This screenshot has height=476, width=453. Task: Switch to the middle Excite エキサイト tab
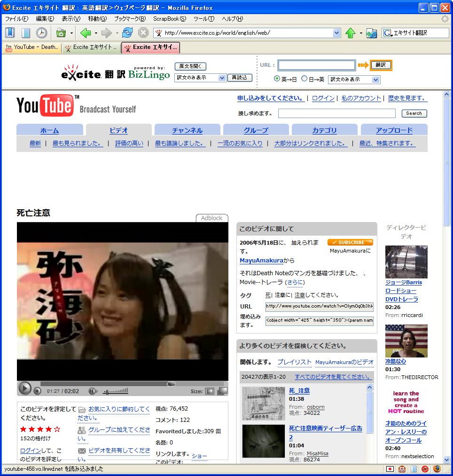[x=92, y=48]
